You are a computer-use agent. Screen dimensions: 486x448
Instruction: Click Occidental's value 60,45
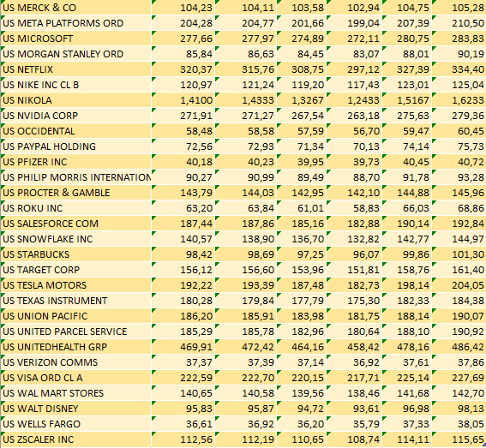471,131
